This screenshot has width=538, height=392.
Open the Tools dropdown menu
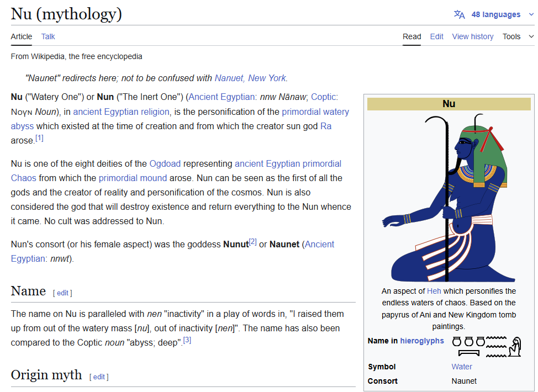(x=511, y=36)
